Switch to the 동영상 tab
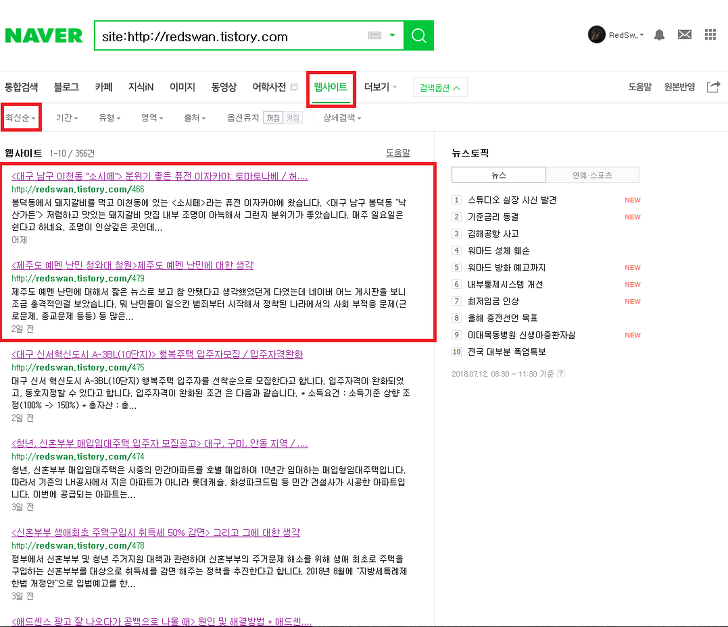This screenshot has width=728, height=627. 224,87
